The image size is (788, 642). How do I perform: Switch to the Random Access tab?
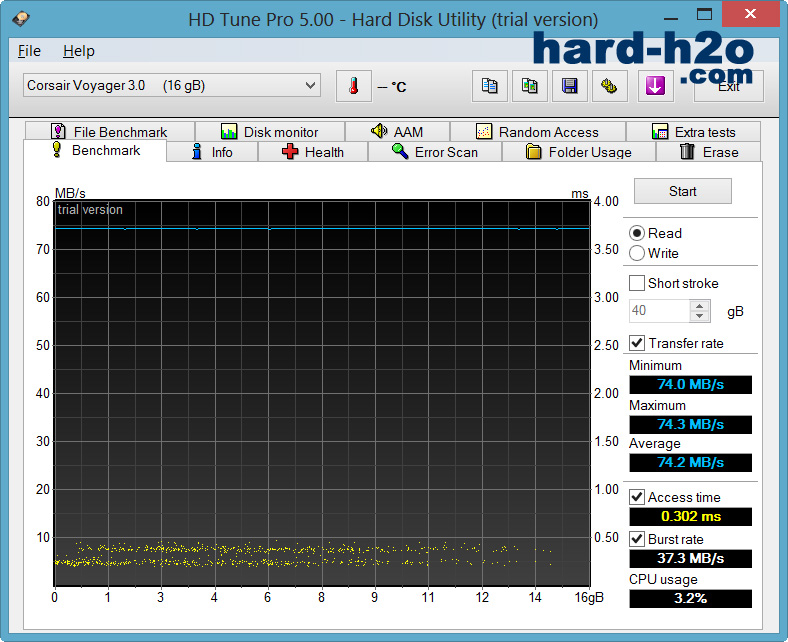[x=538, y=132]
